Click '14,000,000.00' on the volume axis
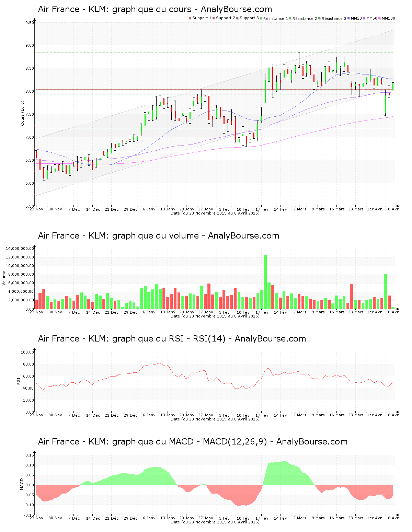 click(20, 248)
